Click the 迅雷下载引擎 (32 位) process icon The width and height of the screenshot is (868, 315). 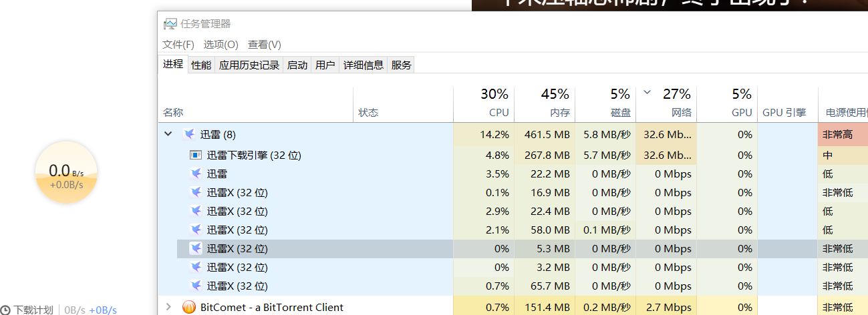point(196,155)
